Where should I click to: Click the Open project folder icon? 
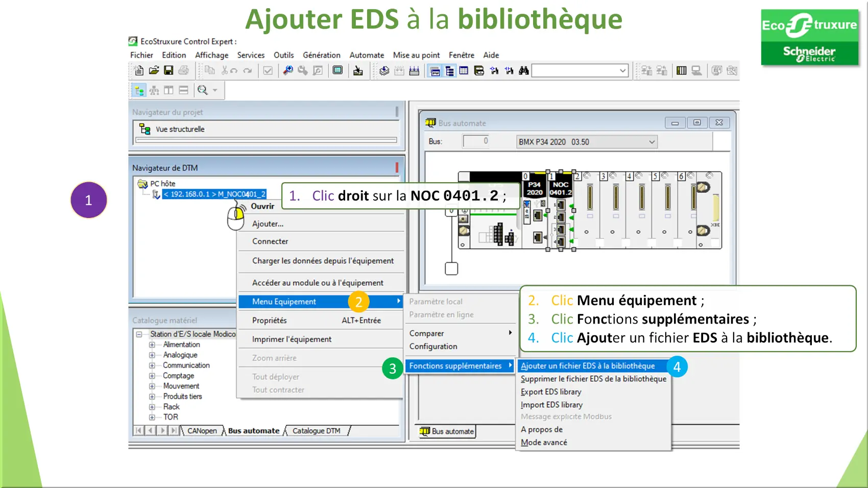click(154, 70)
